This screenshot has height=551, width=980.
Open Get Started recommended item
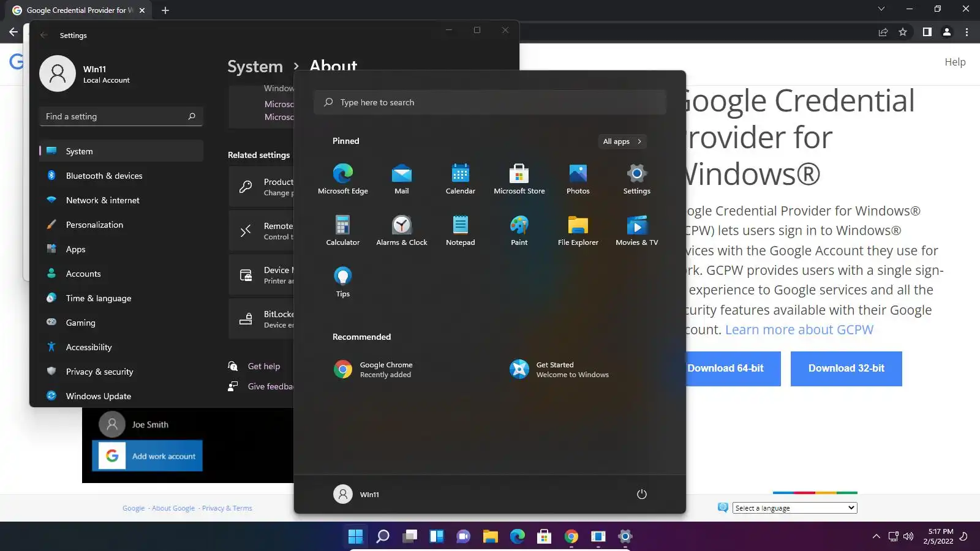tap(560, 369)
